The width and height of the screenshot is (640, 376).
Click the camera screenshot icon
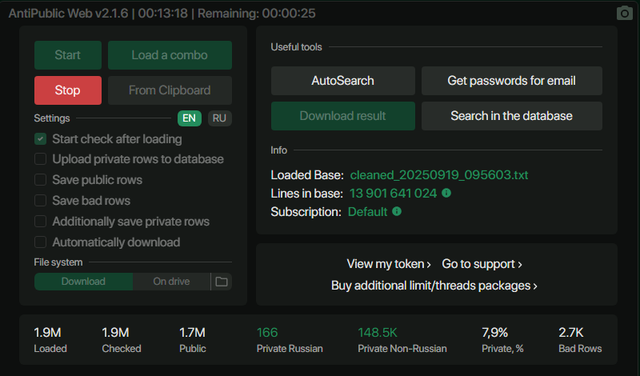(x=624, y=13)
